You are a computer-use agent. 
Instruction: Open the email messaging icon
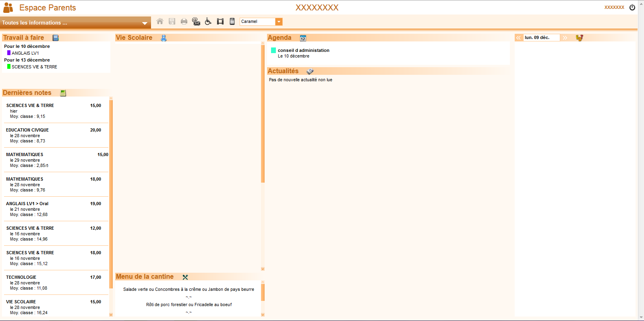pyautogui.click(x=196, y=21)
